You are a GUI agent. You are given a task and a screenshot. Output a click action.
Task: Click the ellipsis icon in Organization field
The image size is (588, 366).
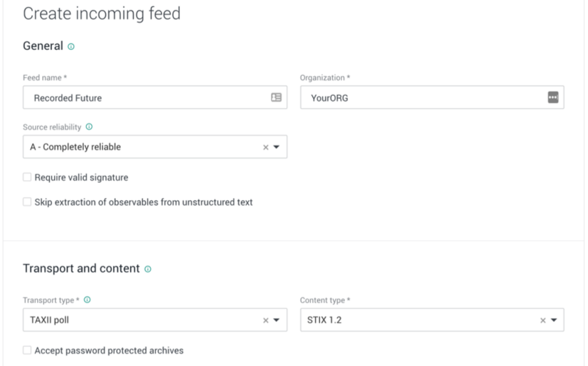coord(553,98)
